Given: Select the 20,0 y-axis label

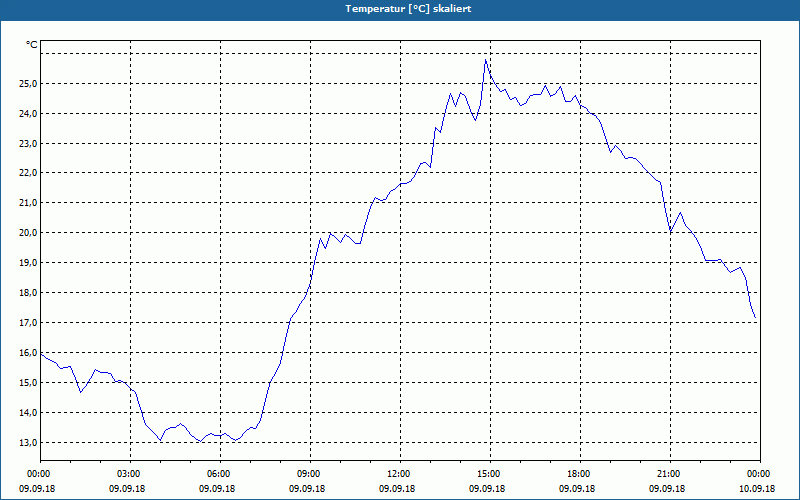Looking at the screenshot, I should click(x=28, y=233).
